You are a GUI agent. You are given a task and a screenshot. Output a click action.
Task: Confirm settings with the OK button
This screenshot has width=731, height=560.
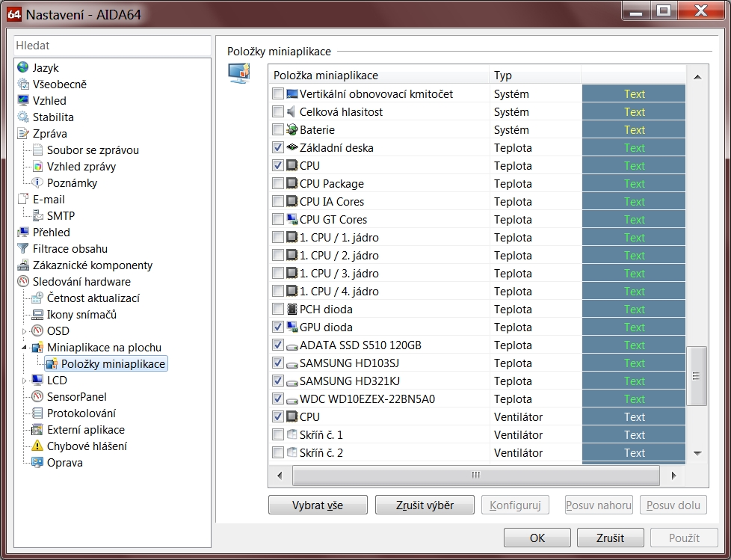[x=537, y=538]
